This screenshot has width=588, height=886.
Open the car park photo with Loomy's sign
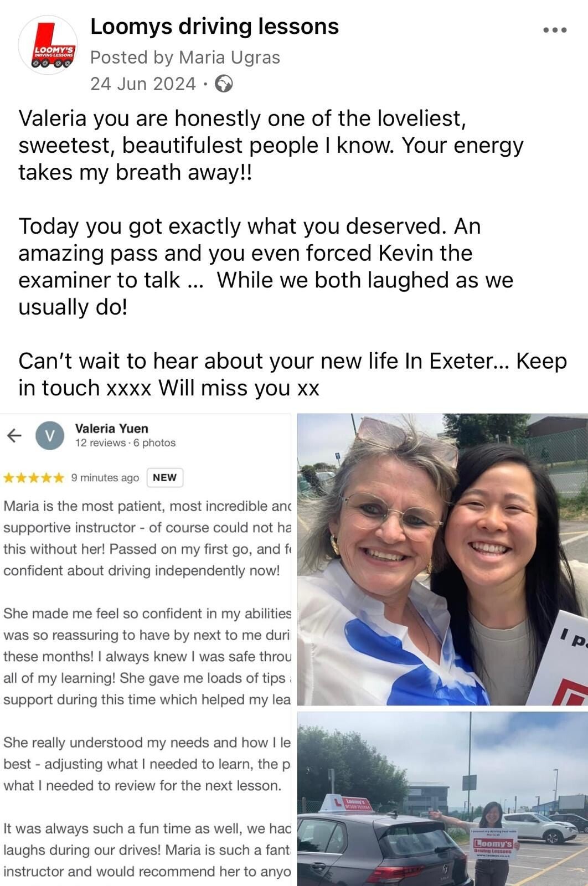point(442,799)
